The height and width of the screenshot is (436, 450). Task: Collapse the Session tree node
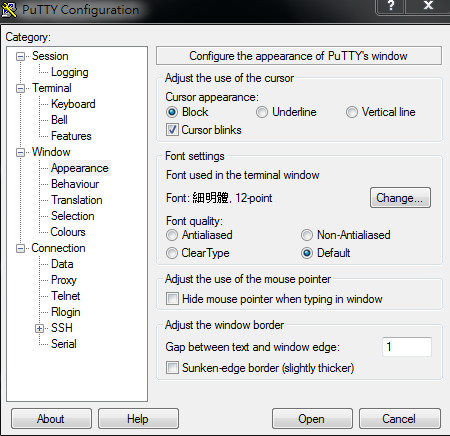point(20,56)
